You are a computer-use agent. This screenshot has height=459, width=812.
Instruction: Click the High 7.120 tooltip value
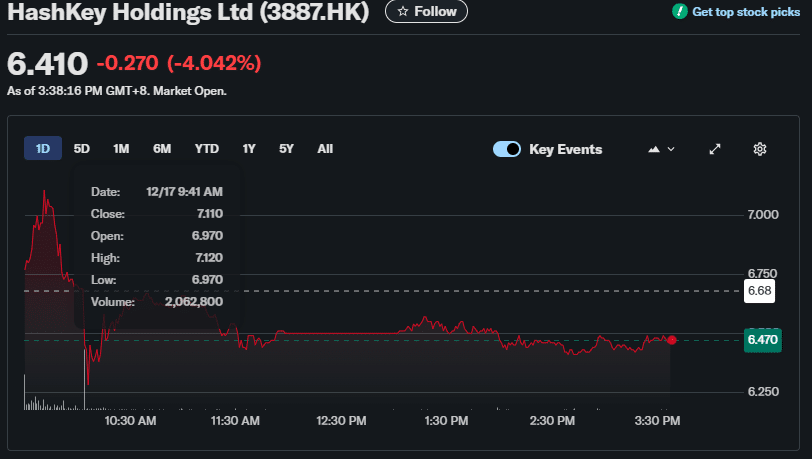(x=209, y=257)
